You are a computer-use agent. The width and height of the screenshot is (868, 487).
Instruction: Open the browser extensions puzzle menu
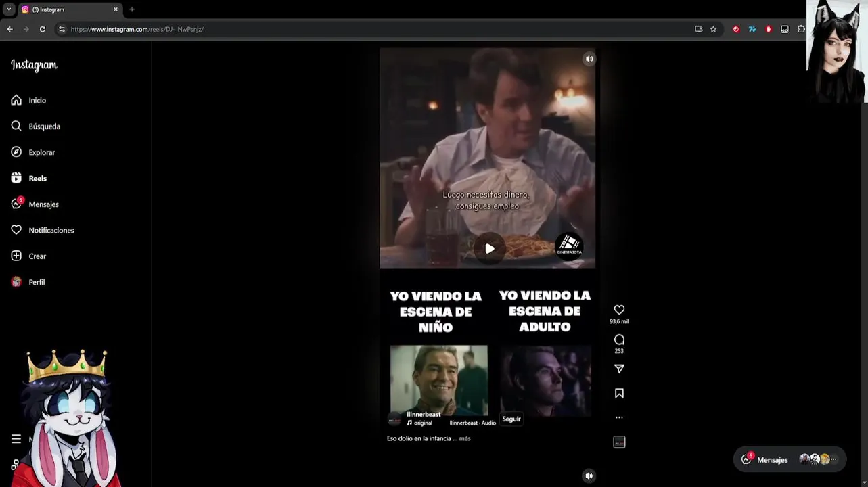(801, 29)
